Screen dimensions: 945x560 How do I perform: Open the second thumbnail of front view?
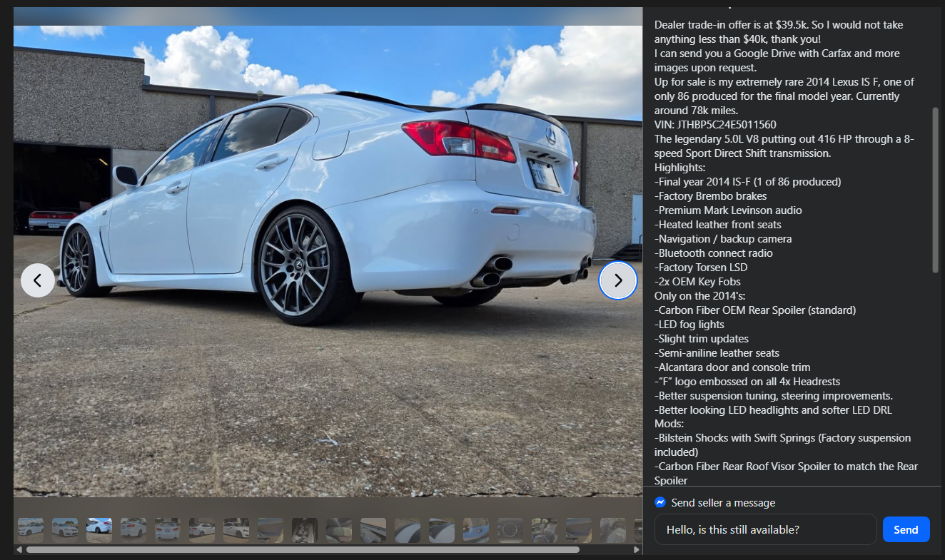65,530
